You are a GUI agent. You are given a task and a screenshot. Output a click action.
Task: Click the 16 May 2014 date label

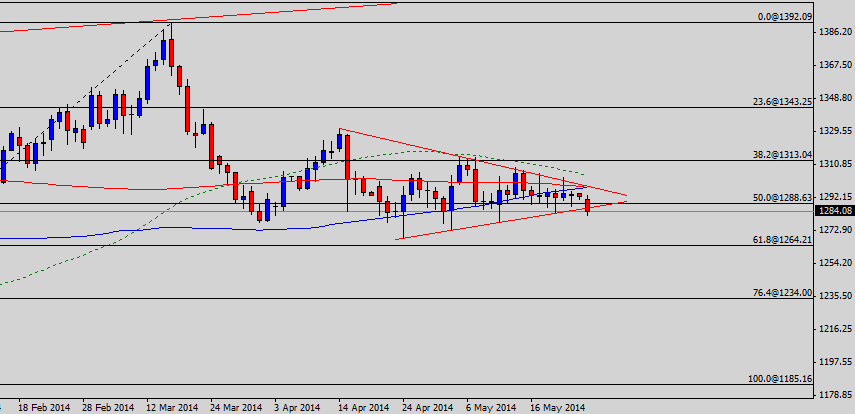(557, 407)
